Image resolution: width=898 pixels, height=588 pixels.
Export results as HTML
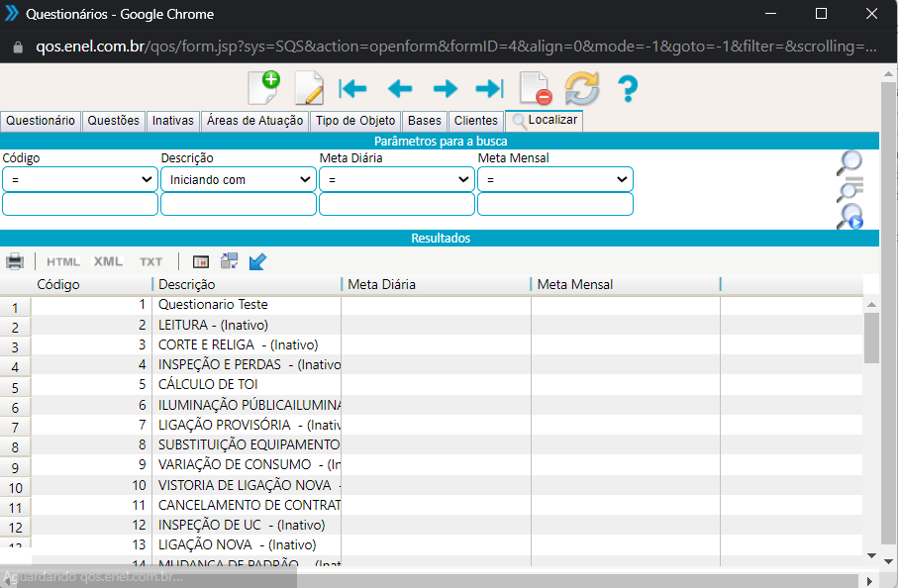click(x=63, y=261)
